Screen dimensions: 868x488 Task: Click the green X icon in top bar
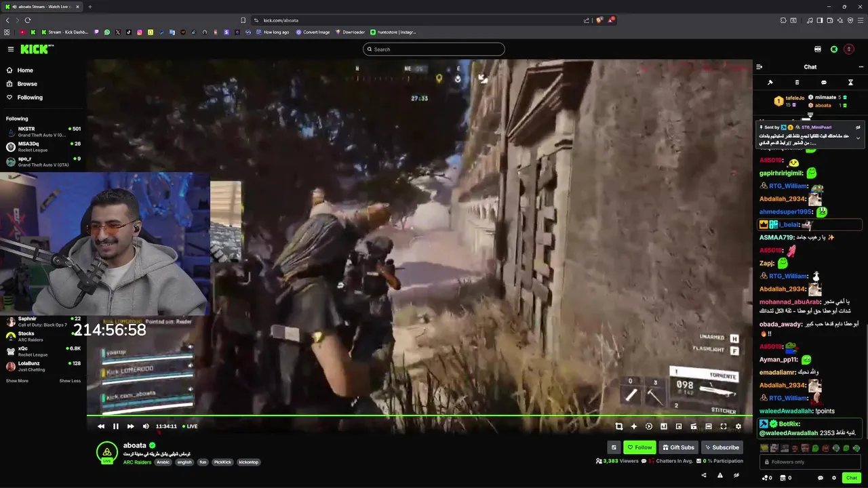[x=834, y=49]
